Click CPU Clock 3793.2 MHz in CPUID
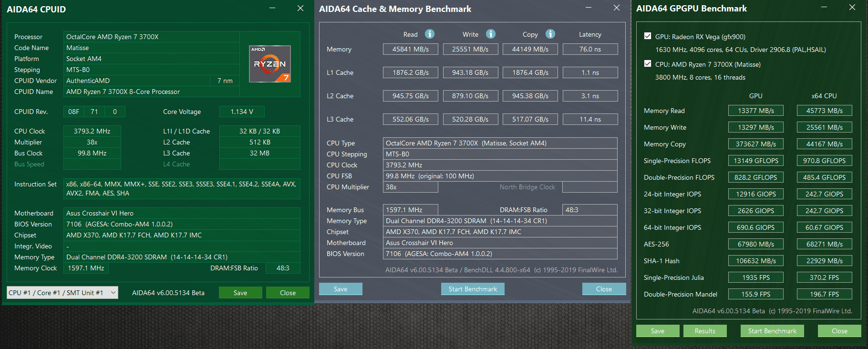 click(x=92, y=131)
